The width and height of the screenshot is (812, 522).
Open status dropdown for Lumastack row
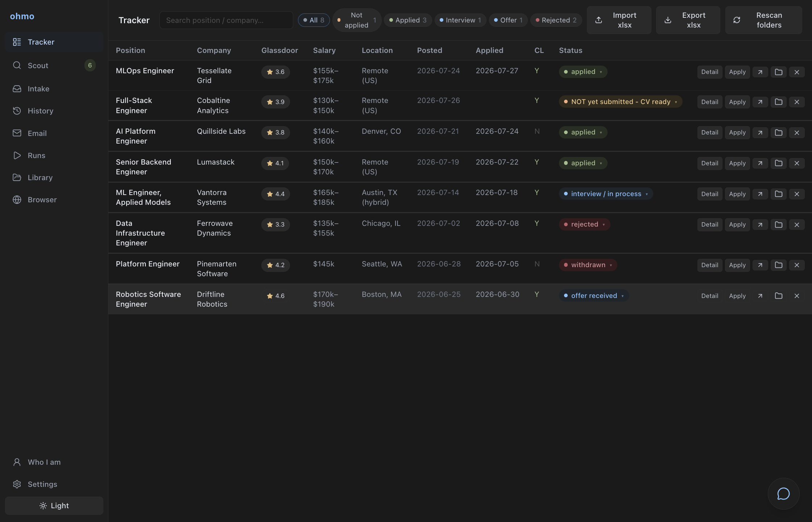coord(583,163)
